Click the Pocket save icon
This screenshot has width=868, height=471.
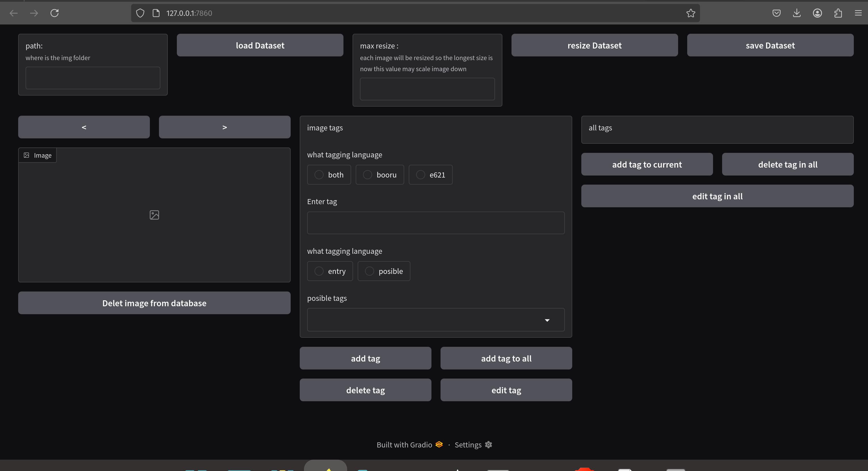tap(776, 13)
